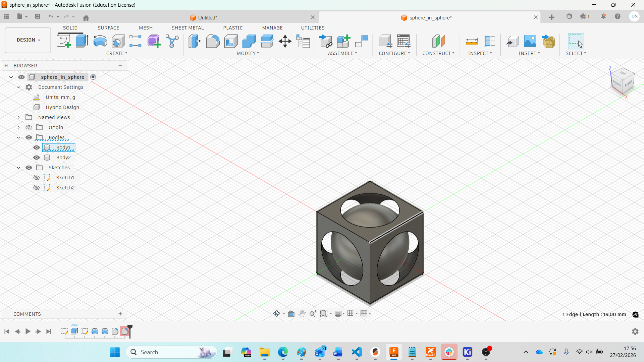Expand the Named Views folder
644x362 pixels.
18,117
